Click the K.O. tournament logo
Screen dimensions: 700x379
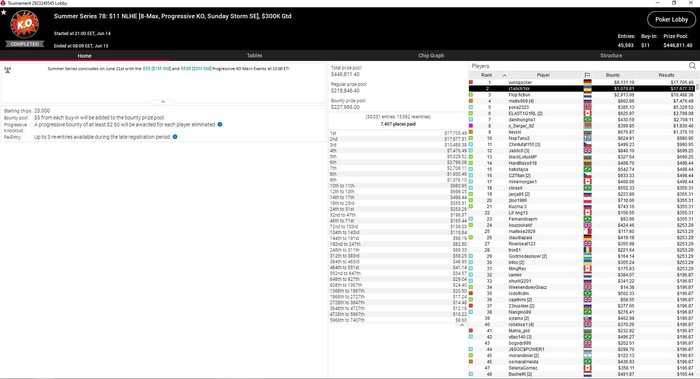pos(25,25)
